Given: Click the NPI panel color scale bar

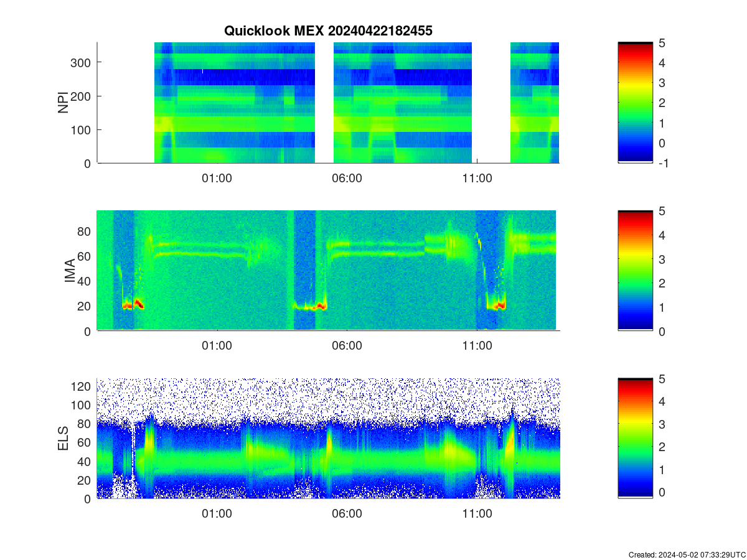Looking at the screenshot, I should coord(635,103).
